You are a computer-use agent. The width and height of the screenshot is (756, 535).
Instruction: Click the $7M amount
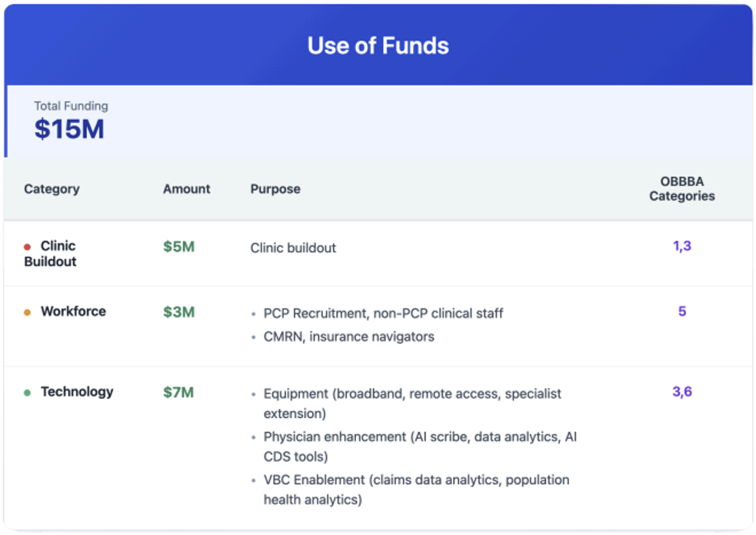click(x=178, y=393)
